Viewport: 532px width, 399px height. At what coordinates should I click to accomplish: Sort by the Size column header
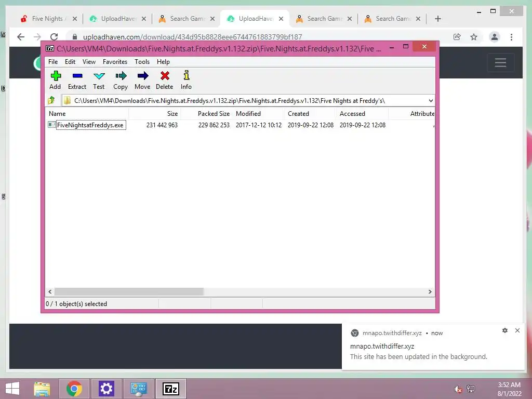[154, 114]
